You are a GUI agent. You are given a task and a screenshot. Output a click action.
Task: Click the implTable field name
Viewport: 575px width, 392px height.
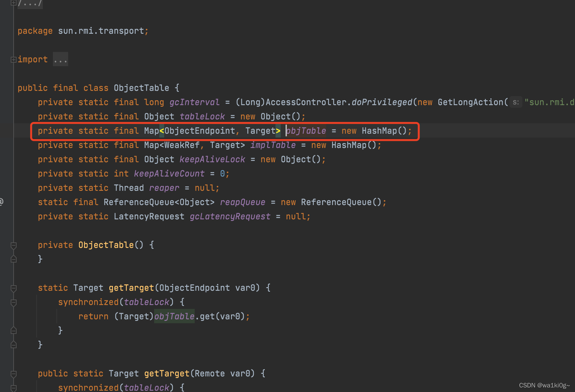pos(273,145)
